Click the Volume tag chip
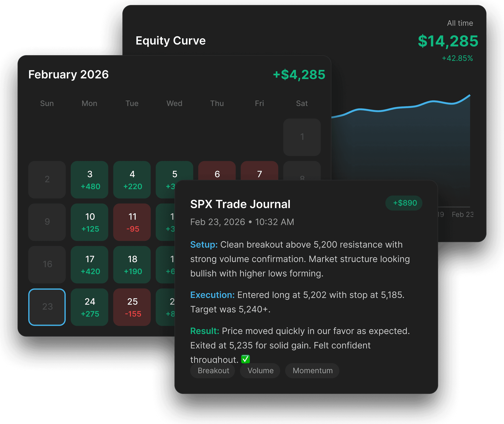Screen dimensions: 504x424 [260, 370]
